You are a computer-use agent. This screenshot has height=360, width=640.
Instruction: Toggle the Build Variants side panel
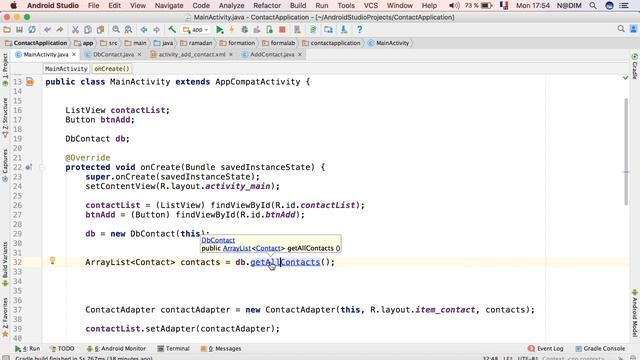pyautogui.click(x=5, y=264)
